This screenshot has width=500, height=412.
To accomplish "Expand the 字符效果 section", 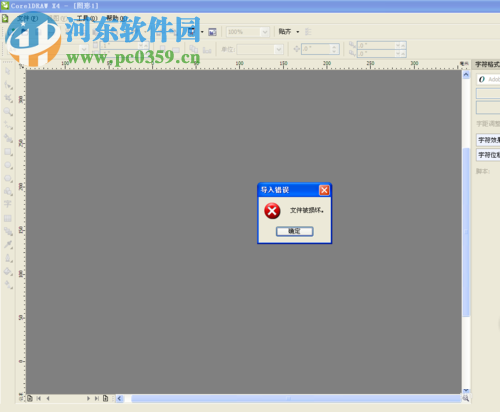I will point(488,140).
